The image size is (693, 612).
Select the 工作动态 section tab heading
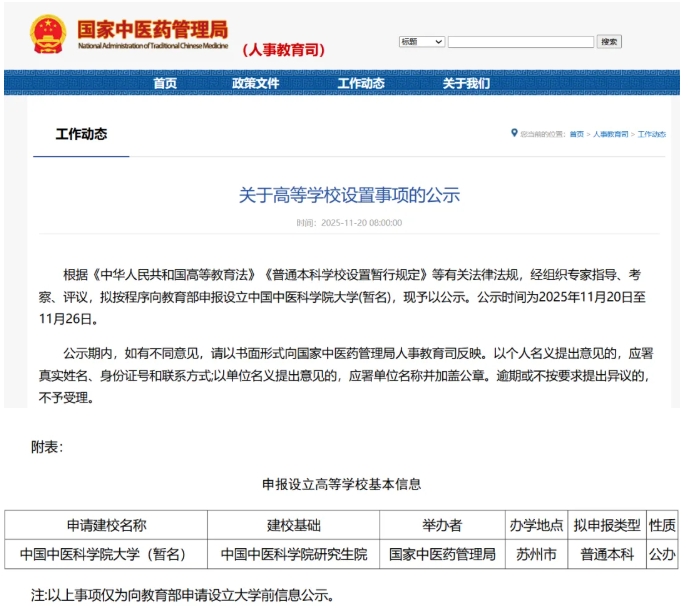81,134
